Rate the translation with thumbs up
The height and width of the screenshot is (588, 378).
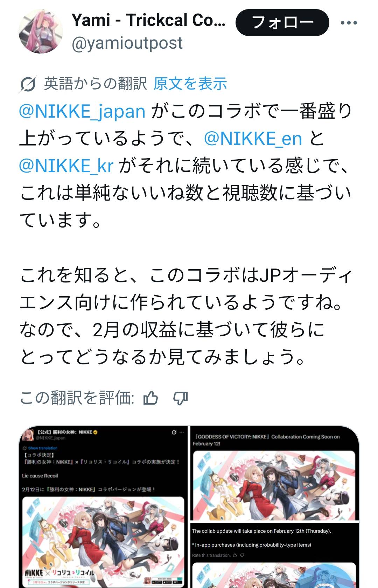click(151, 398)
